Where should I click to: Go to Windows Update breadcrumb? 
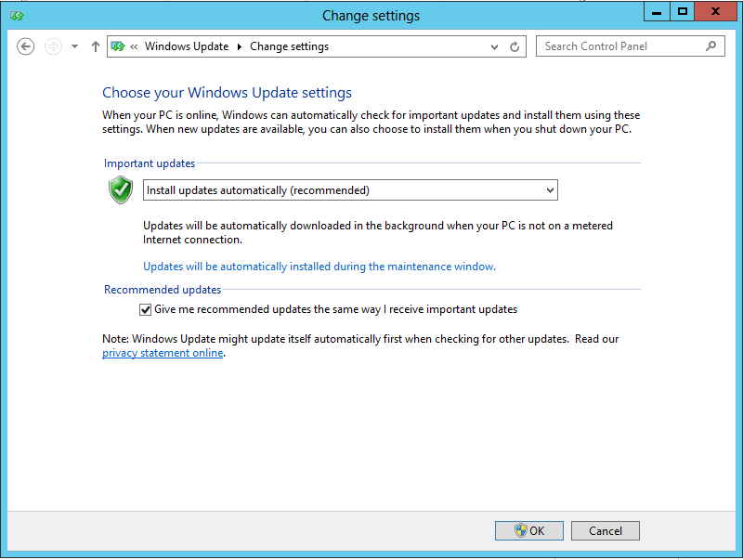186,46
